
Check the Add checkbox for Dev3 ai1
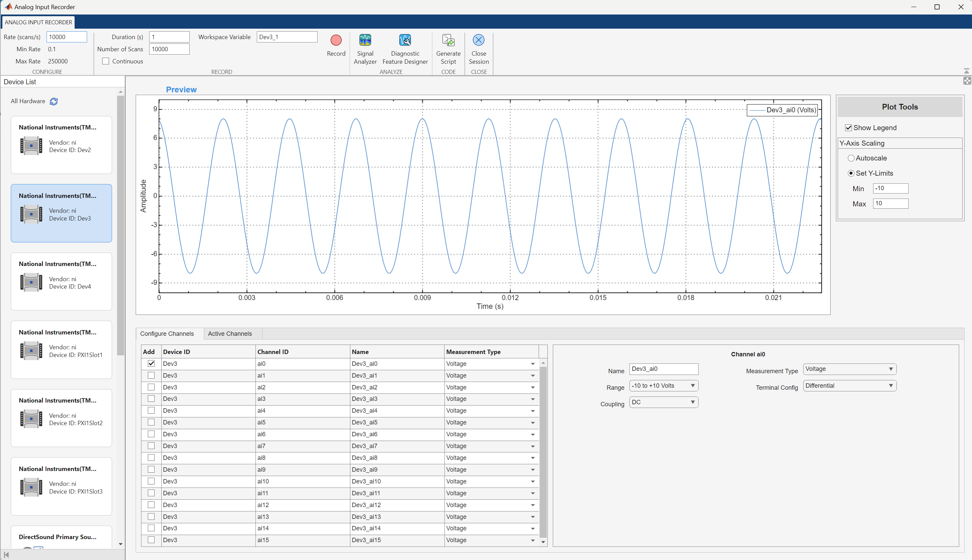click(150, 375)
